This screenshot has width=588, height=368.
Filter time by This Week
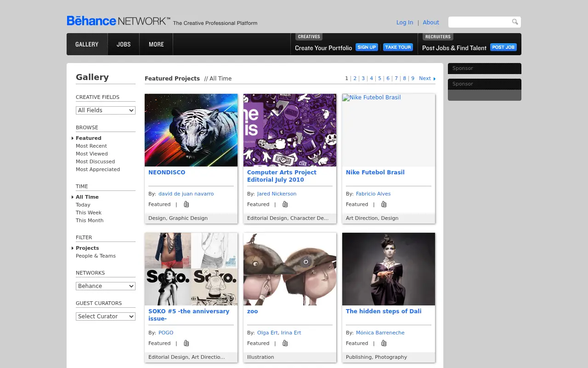[x=89, y=213]
